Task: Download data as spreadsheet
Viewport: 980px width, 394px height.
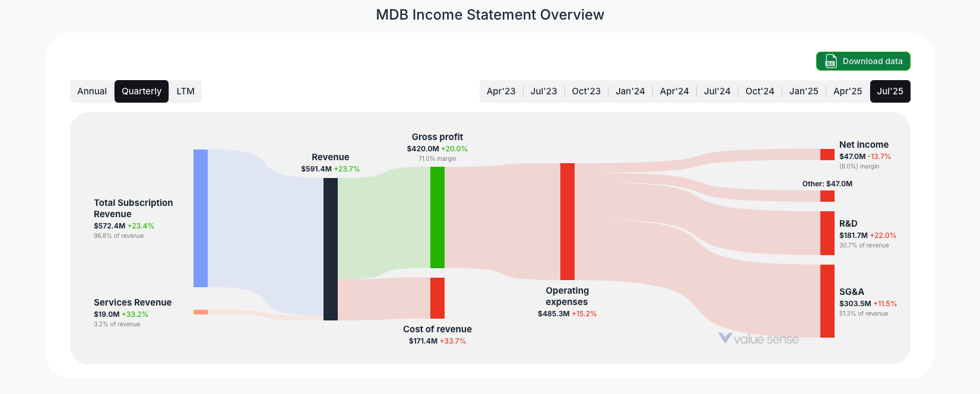Action: (x=863, y=61)
